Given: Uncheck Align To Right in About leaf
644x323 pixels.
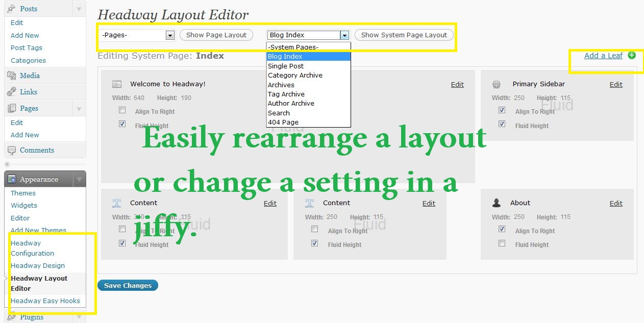Looking at the screenshot, I should tap(502, 229).
